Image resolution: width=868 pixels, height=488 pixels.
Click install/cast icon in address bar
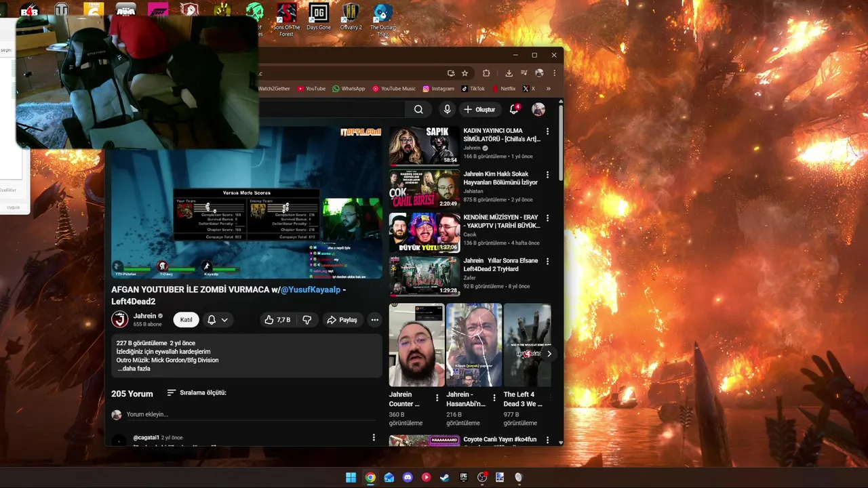click(451, 73)
